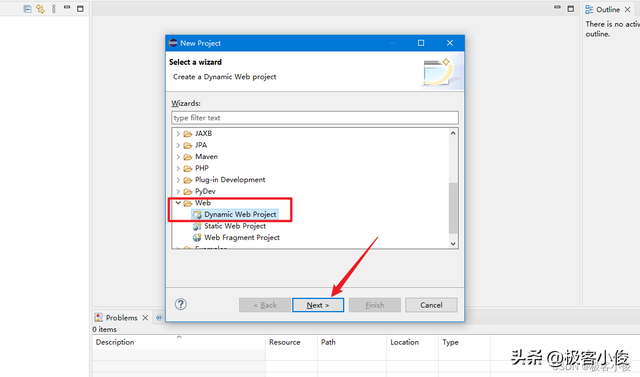Sort by Type column header
The width and height of the screenshot is (640, 377).
(464, 342)
